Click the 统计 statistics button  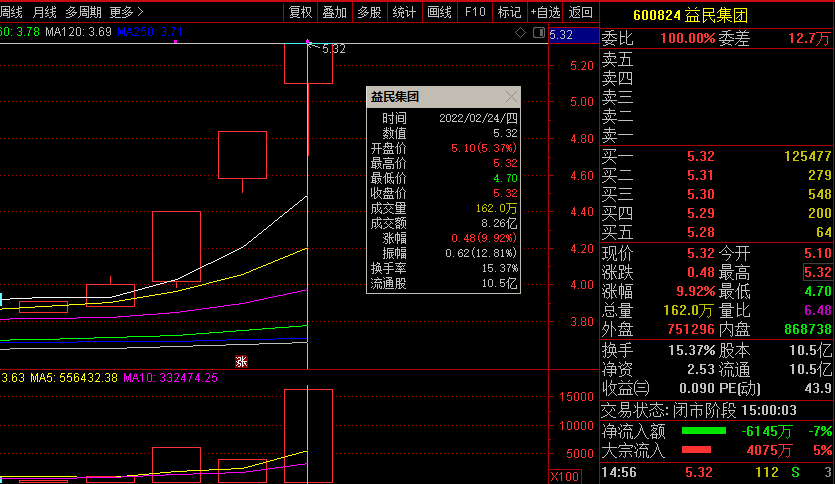pyautogui.click(x=404, y=12)
